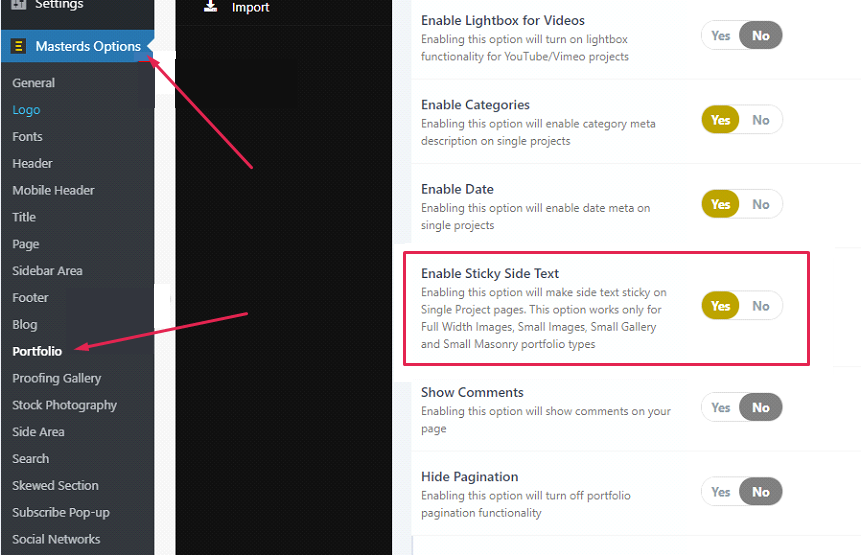Open Stock Photography settings

point(65,405)
